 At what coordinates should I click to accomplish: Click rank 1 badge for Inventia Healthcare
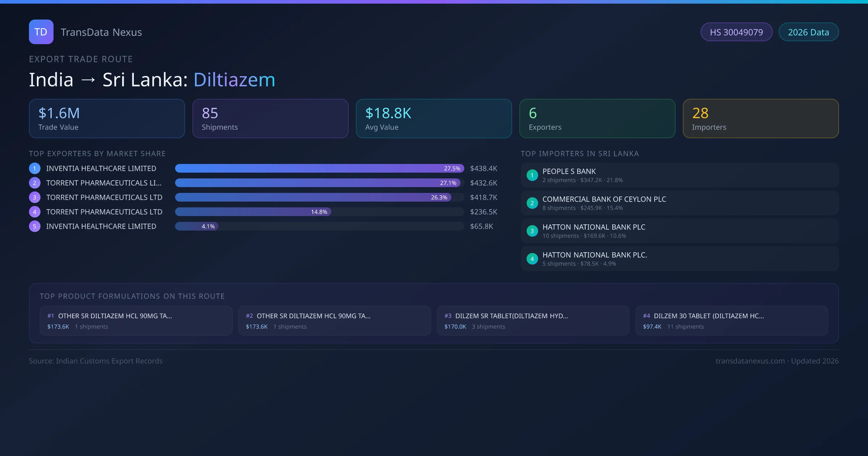[35, 168]
